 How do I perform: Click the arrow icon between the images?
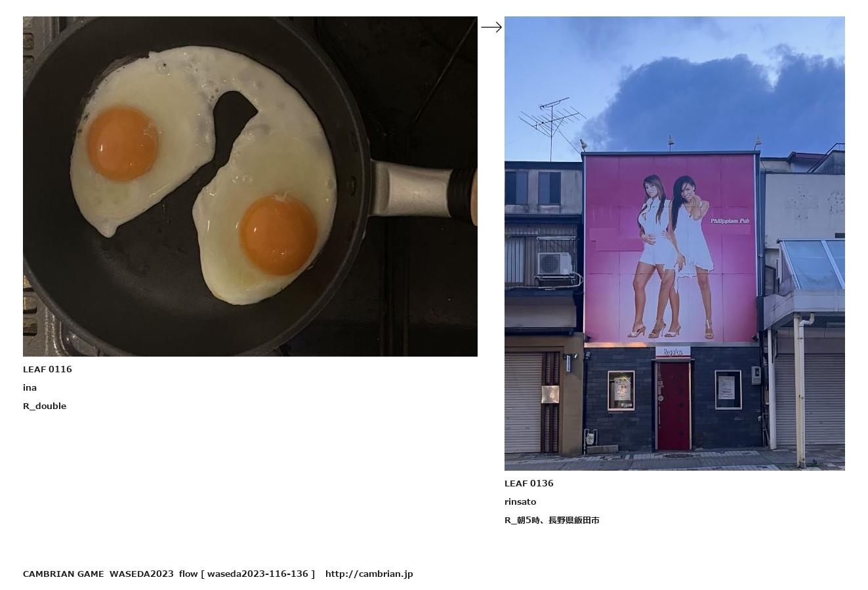pyautogui.click(x=491, y=27)
